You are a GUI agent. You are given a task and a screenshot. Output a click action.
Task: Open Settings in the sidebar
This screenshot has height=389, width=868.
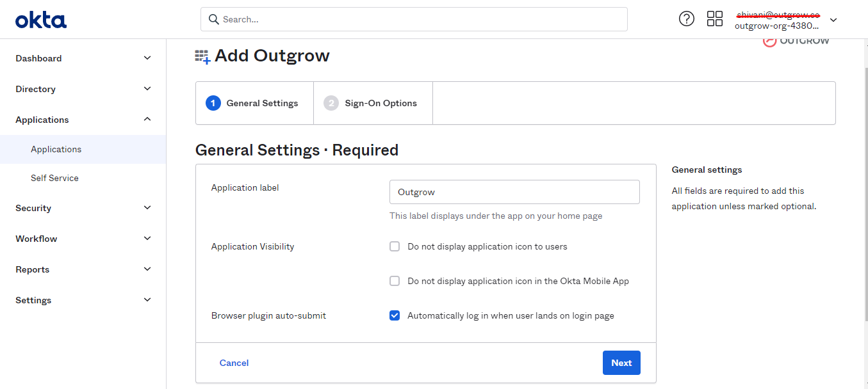click(33, 300)
